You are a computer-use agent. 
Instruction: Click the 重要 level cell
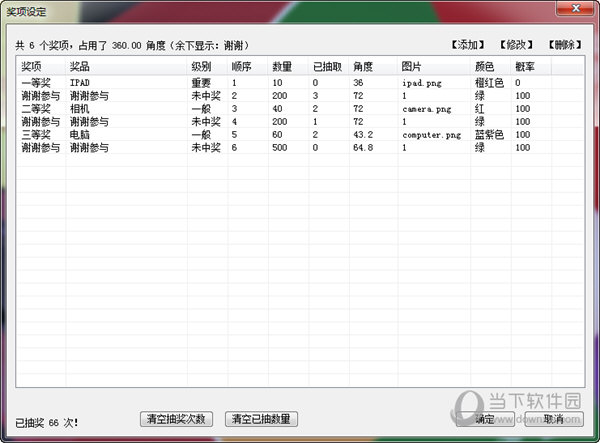(x=201, y=83)
